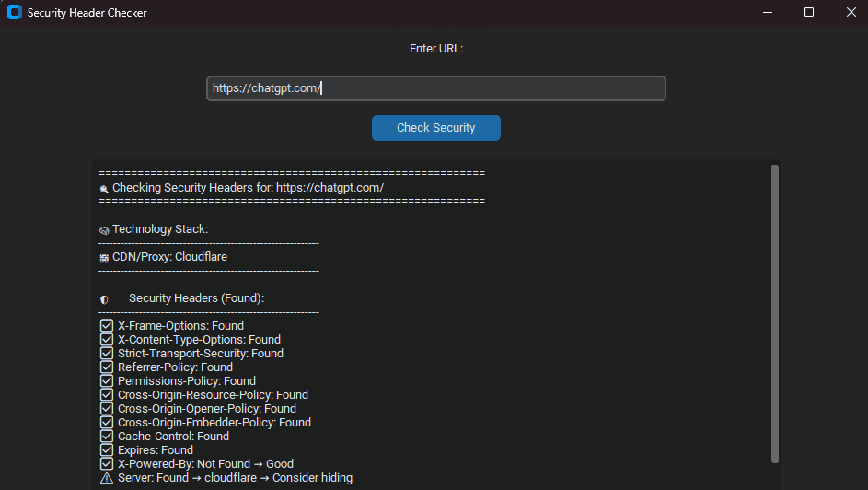
Task: Click the checkmark beside Cross-Origin-Embedder-Policy
Action: click(x=106, y=423)
